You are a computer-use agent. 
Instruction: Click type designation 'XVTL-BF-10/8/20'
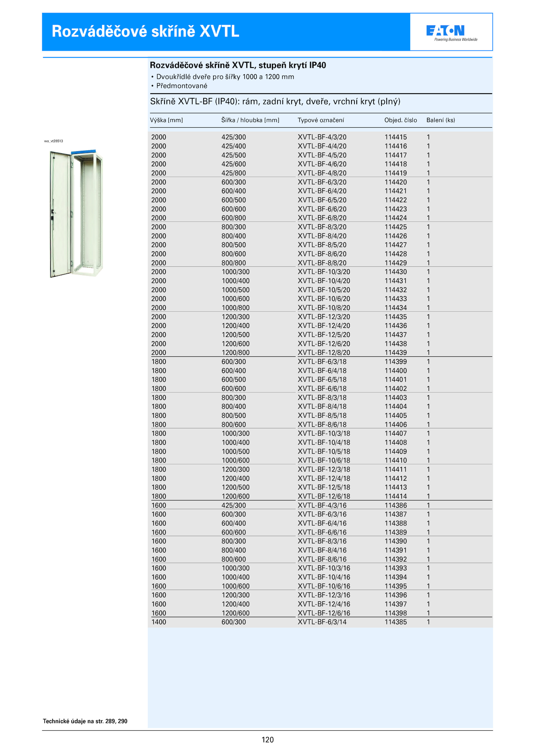(324, 308)
